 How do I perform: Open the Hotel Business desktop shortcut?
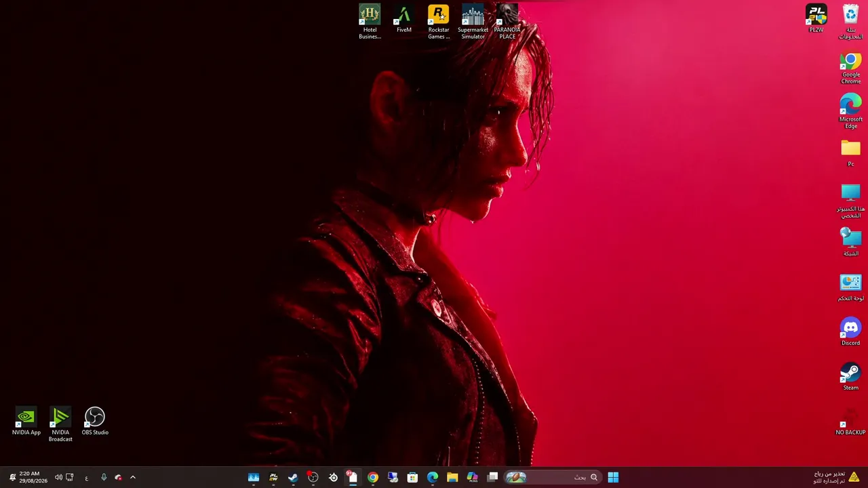coord(370,22)
